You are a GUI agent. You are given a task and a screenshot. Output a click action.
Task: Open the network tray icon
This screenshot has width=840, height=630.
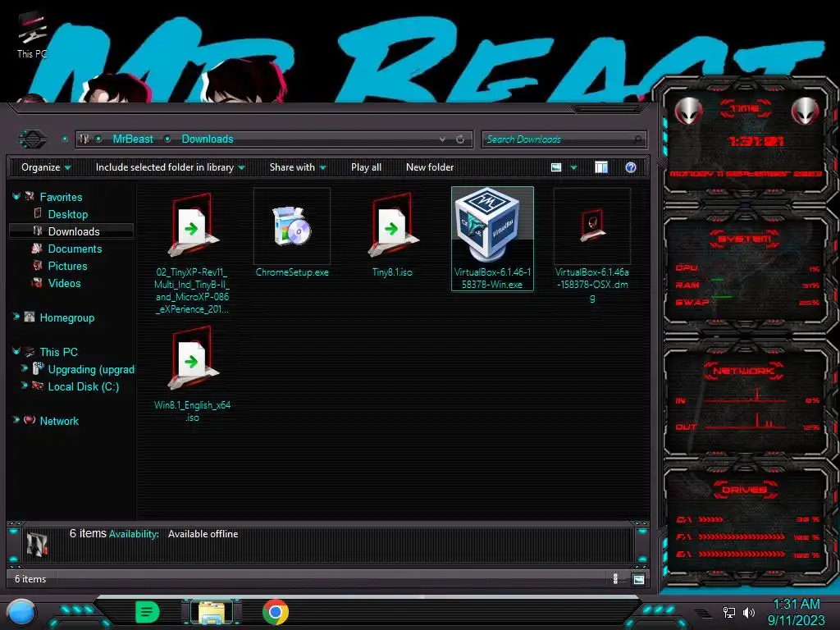pyautogui.click(x=728, y=612)
